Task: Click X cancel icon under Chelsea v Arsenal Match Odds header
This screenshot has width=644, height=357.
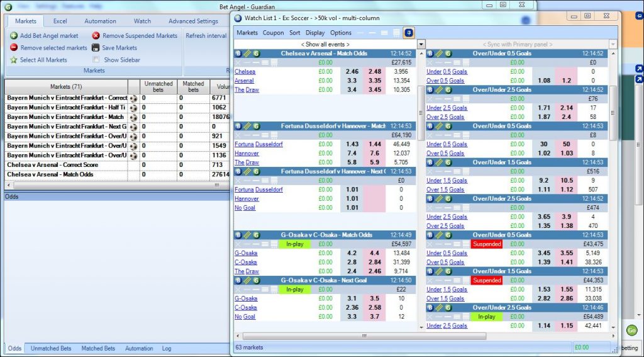Action: (x=238, y=62)
